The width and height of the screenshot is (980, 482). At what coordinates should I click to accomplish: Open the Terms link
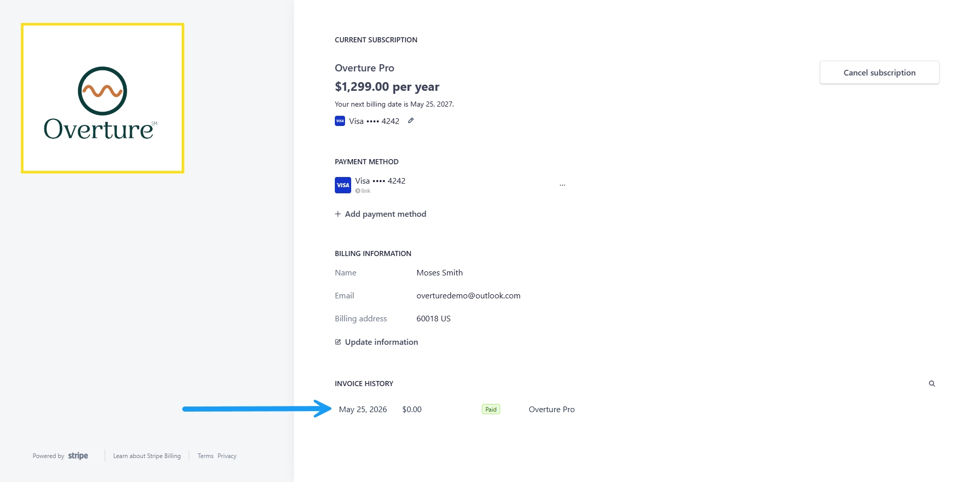(206, 456)
